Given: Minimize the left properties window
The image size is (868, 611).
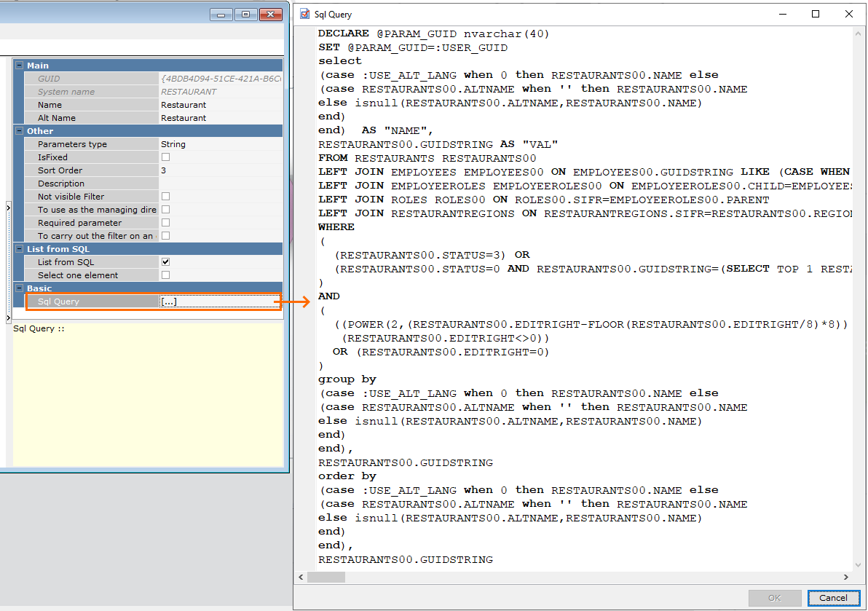Looking at the screenshot, I should pyautogui.click(x=221, y=15).
